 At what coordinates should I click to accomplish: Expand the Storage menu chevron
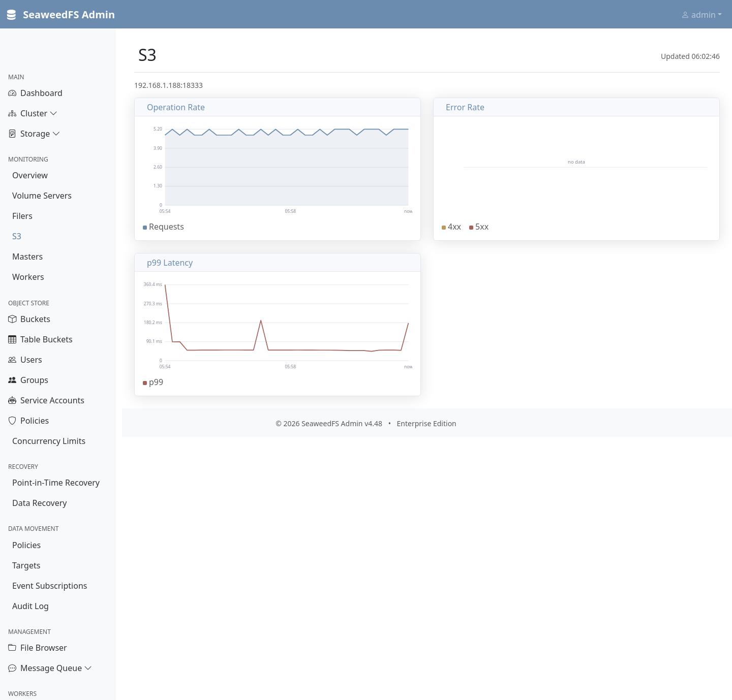pos(56,134)
